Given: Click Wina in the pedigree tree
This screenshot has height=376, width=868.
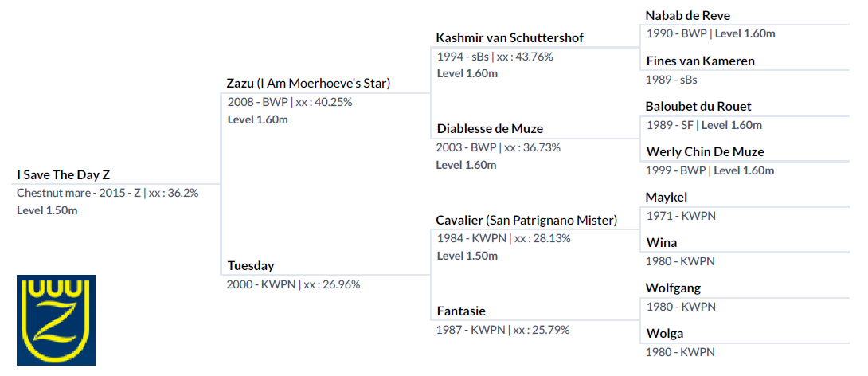Looking at the screenshot, I should pyautogui.click(x=662, y=243).
